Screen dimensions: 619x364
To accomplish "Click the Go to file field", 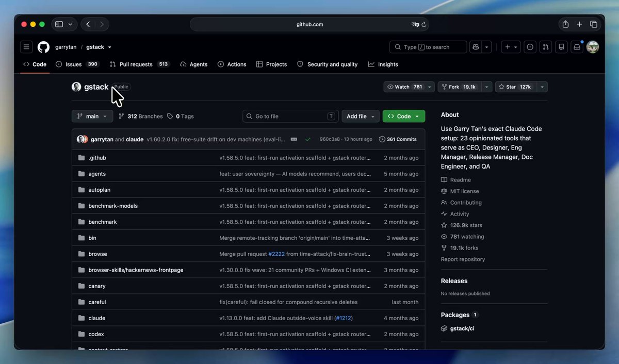I will 291,117.
